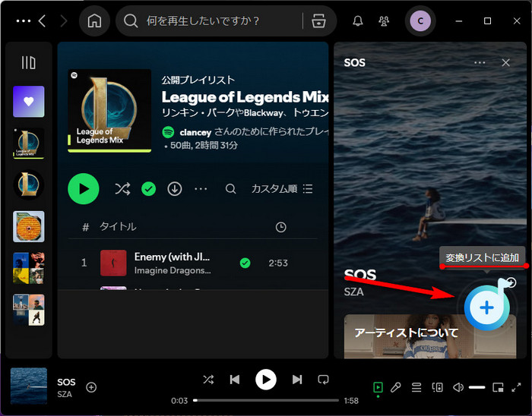Download the playlist
This screenshot has height=416, width=532.
coord(175,189)
